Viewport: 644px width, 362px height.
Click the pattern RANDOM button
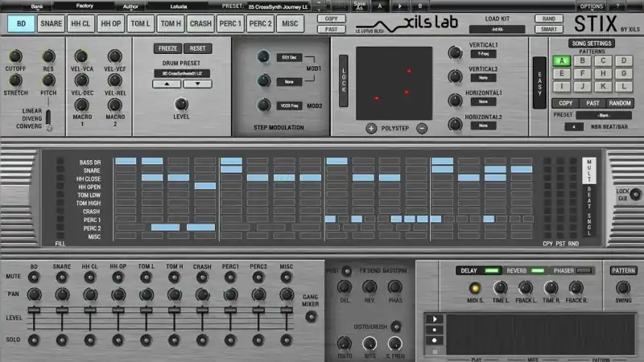620,103
